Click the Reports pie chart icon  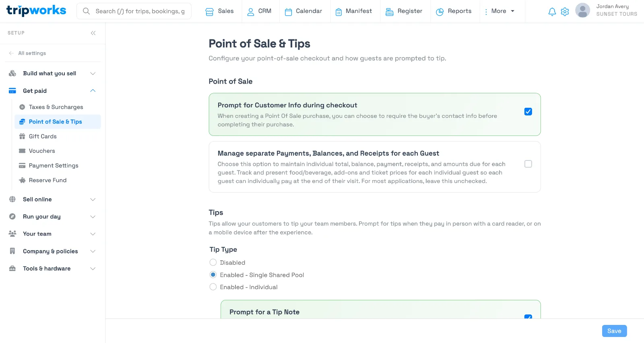(440, 12)
